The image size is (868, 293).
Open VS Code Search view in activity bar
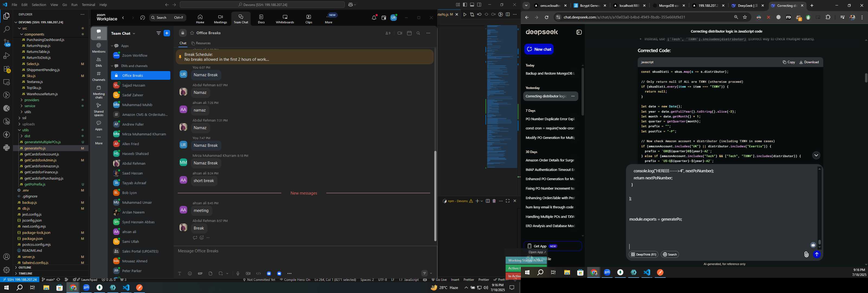pos(7,29)
